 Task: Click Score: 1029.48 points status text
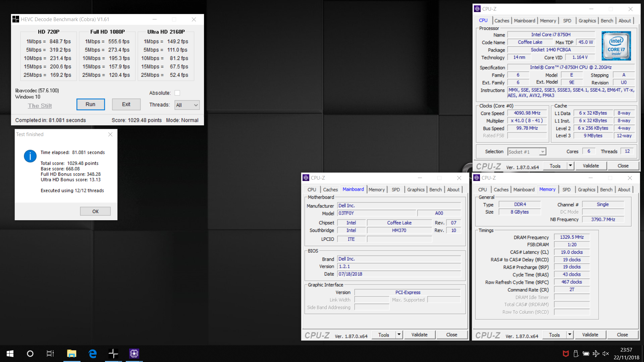(137, 120)
